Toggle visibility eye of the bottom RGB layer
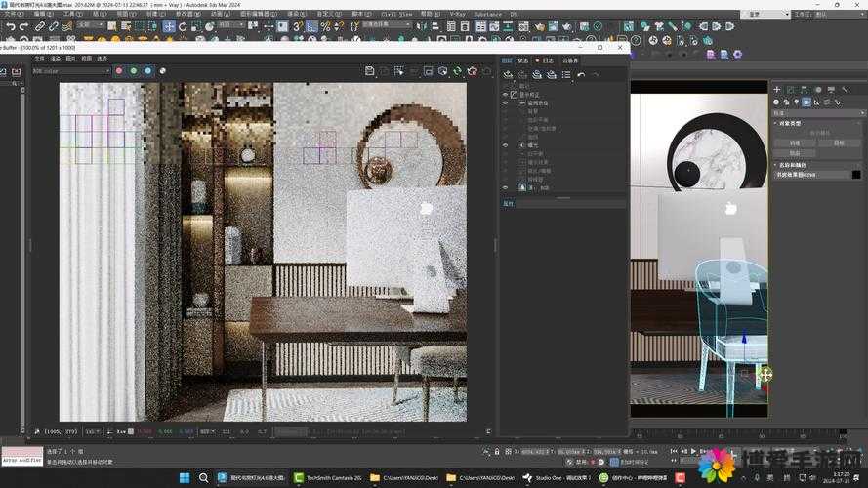 [505, 188]
